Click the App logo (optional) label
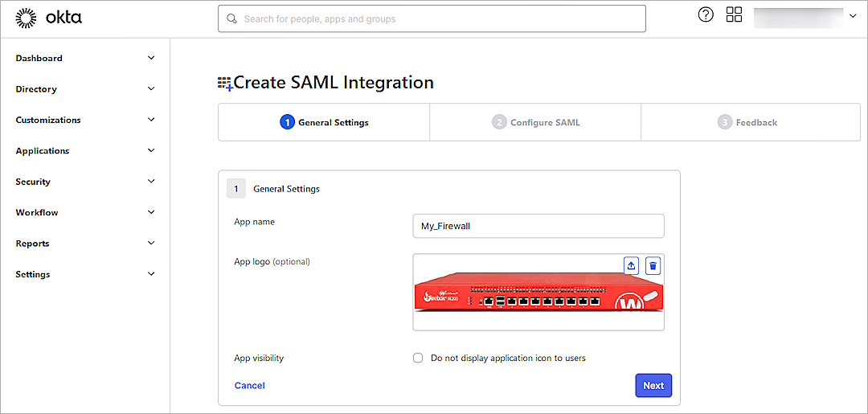 272,262
